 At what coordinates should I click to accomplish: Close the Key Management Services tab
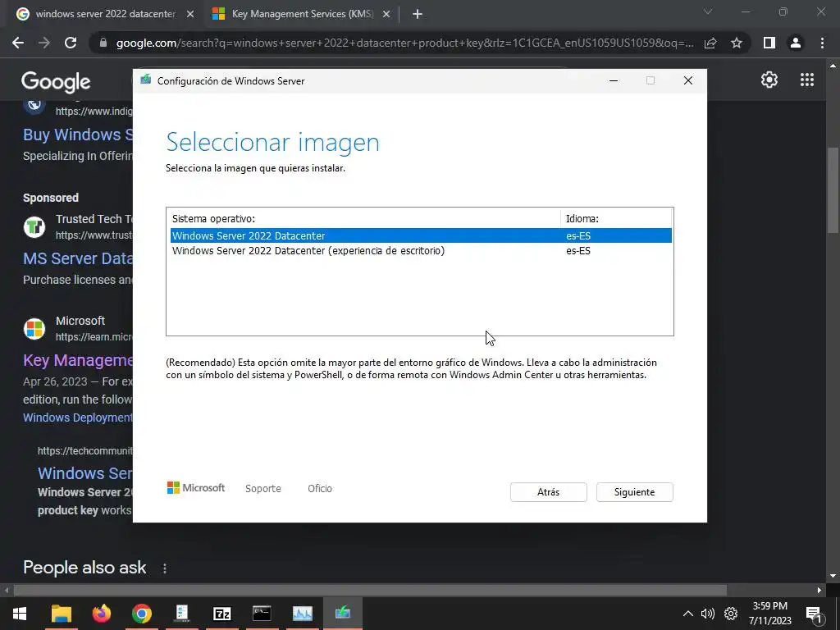(386, 14)
